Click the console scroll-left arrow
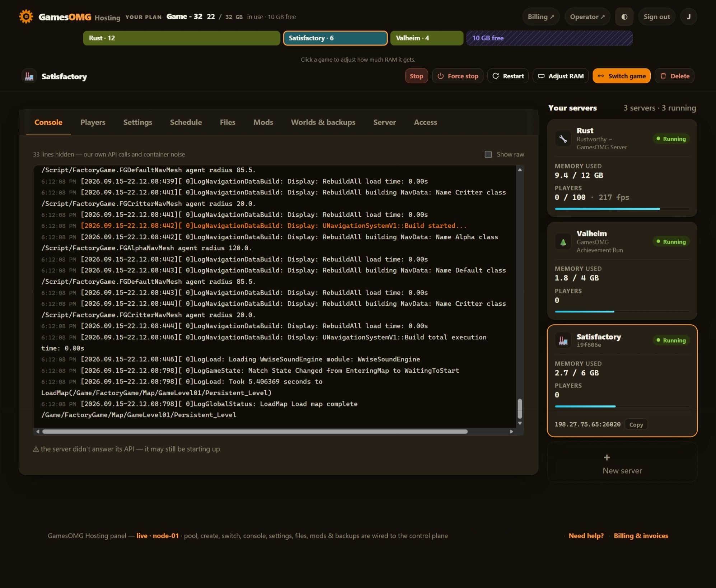This screenshot has width=716, height=588. tap(38, 432)
